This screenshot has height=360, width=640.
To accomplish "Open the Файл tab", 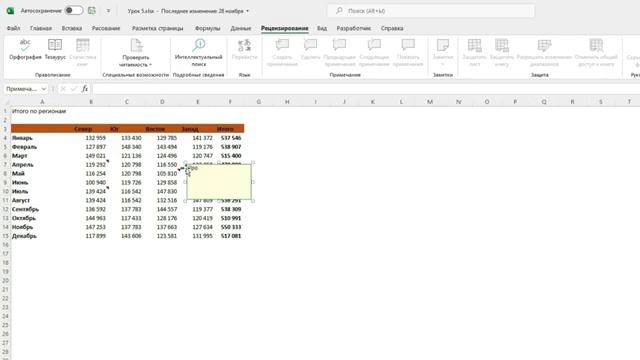I will [13, 28].
